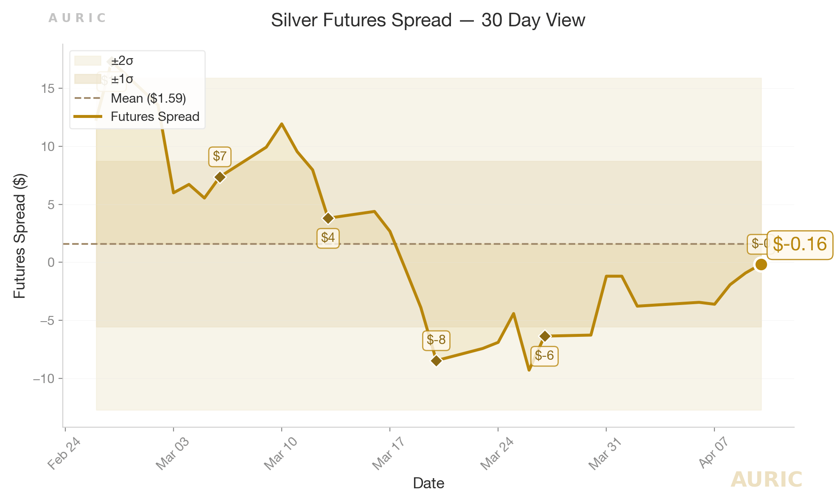Click the Futures Spread ($) y-axis label

tap(20, 236)
